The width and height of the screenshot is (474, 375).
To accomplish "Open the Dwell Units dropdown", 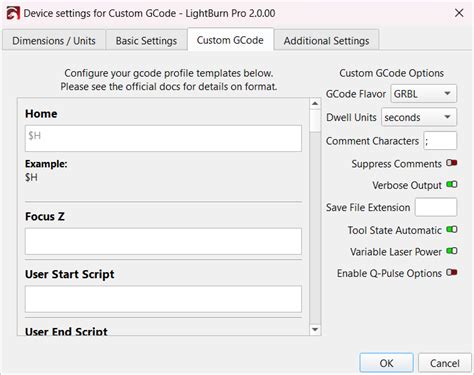I will (419, 117).
